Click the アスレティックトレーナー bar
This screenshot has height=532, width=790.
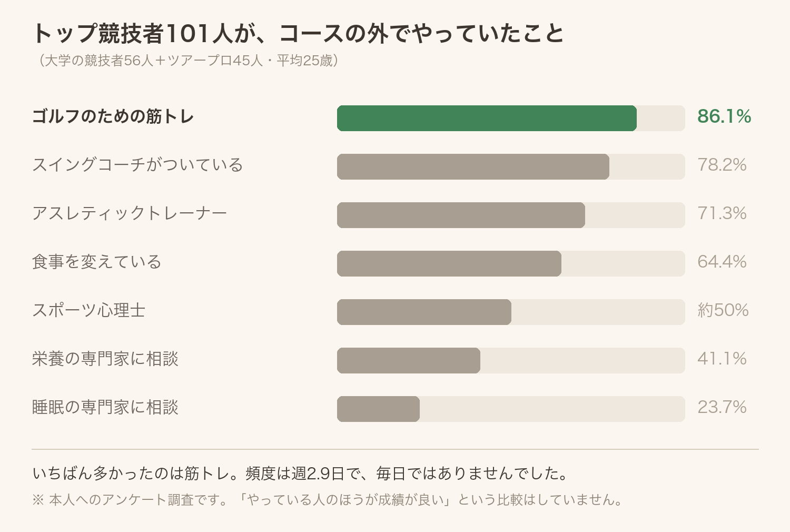(461, 215)
